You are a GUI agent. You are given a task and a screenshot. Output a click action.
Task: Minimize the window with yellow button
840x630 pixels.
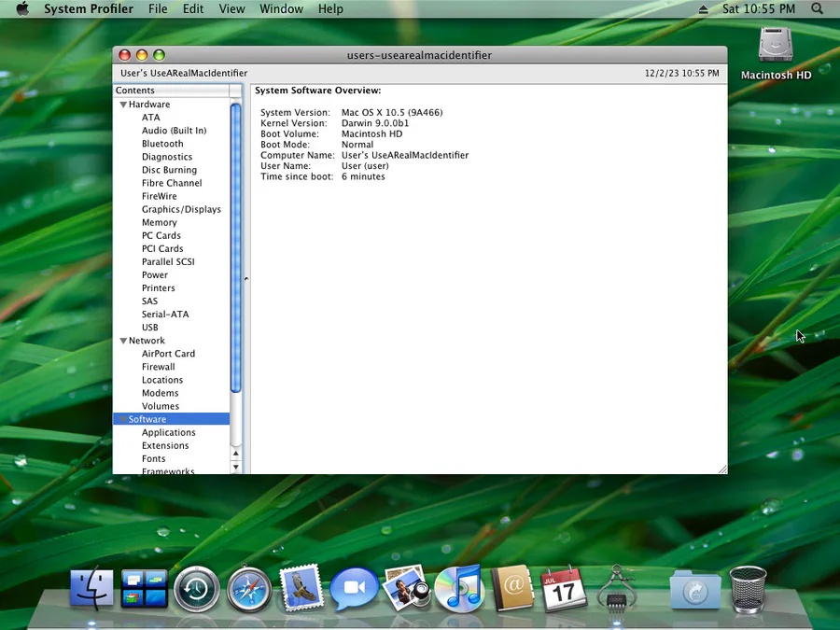click(142, 55)
